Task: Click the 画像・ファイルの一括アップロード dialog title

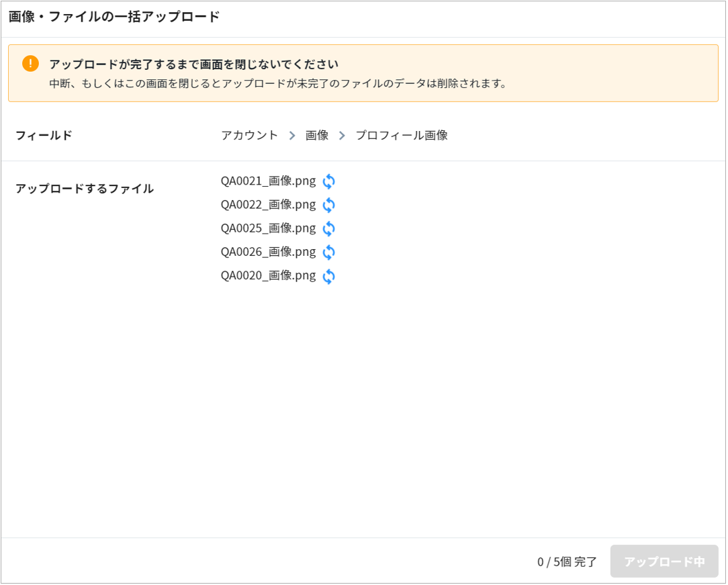Action: pyautogui.click(x=114, y=17)
